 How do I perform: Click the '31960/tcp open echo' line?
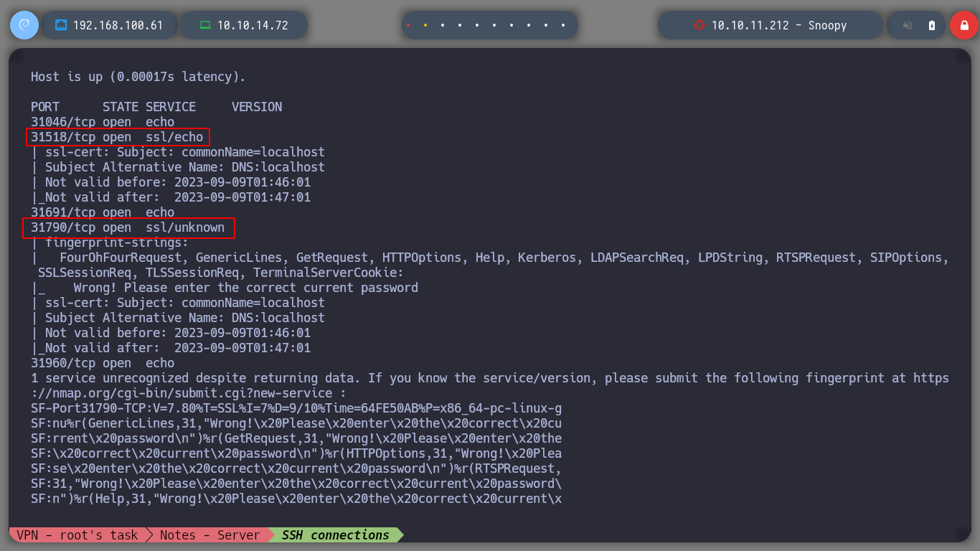coord(103,363)
